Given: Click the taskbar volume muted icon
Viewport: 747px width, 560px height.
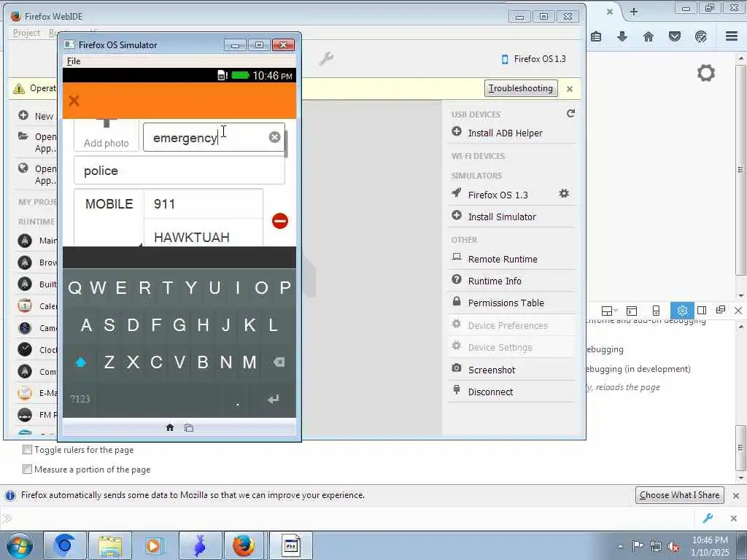Looking at the screenshot, I should 673,547.
